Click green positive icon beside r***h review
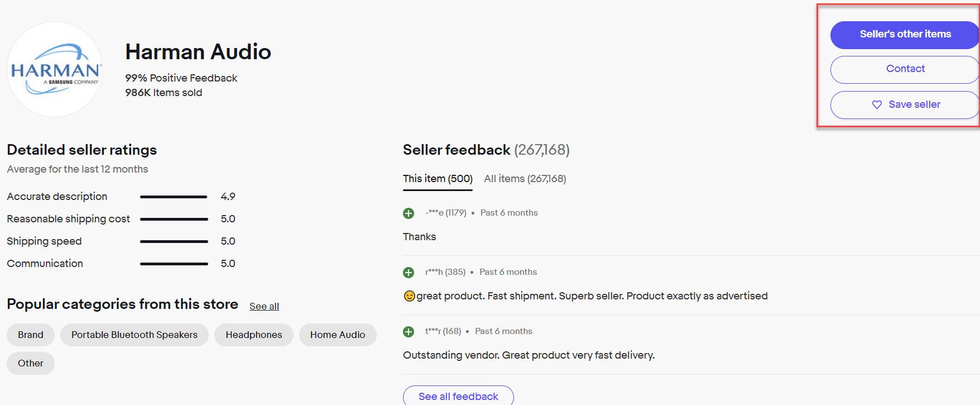 tap(409, 272)
